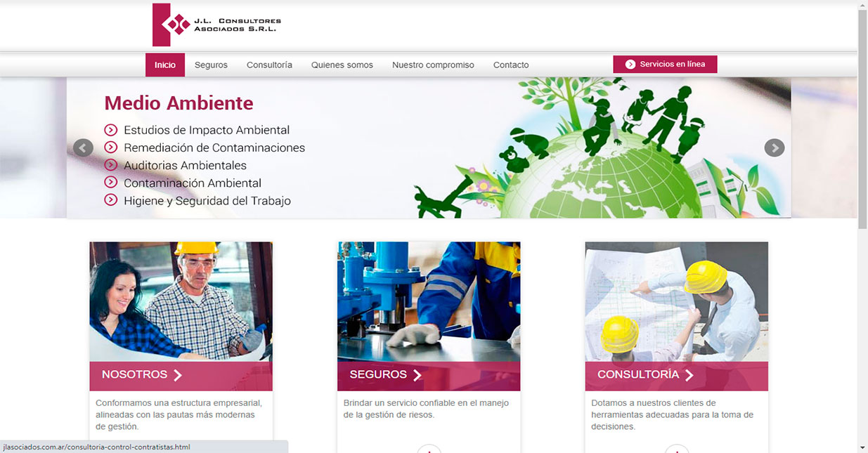
Task: Click the J.L. Consultores Asociados logo
Action: tap(216, 25)
